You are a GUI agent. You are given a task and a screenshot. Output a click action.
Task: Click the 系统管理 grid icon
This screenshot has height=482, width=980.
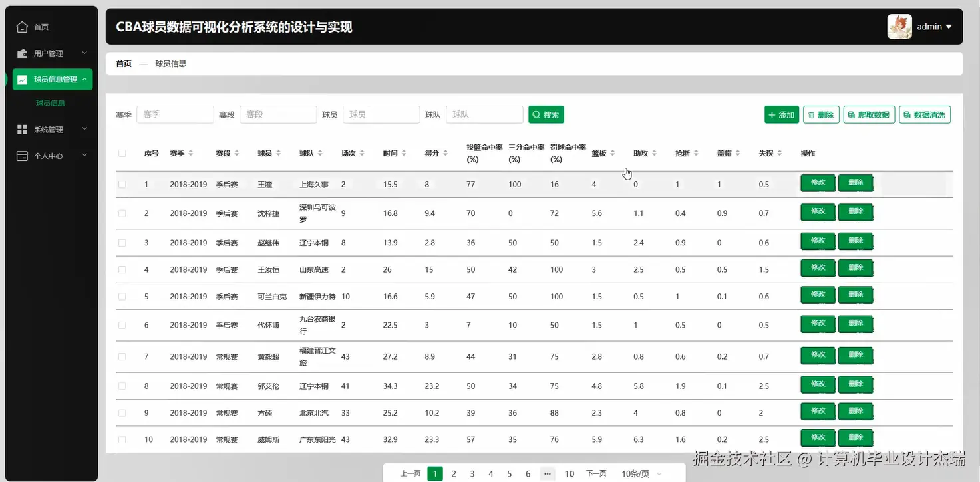22,129
